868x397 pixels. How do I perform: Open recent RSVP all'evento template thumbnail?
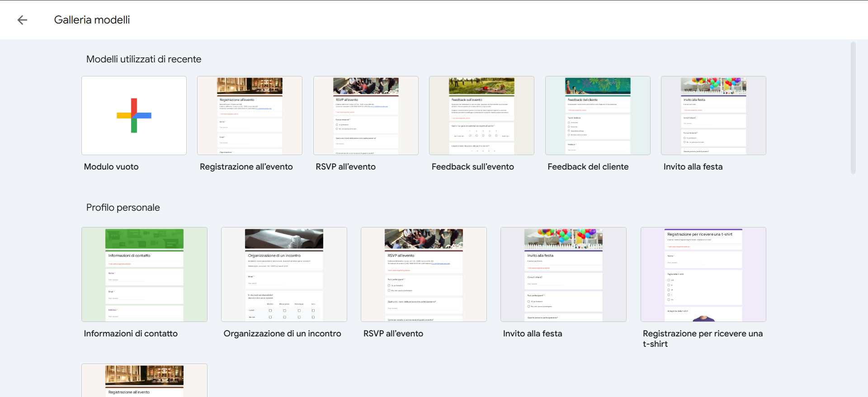[x=366, y=115]
